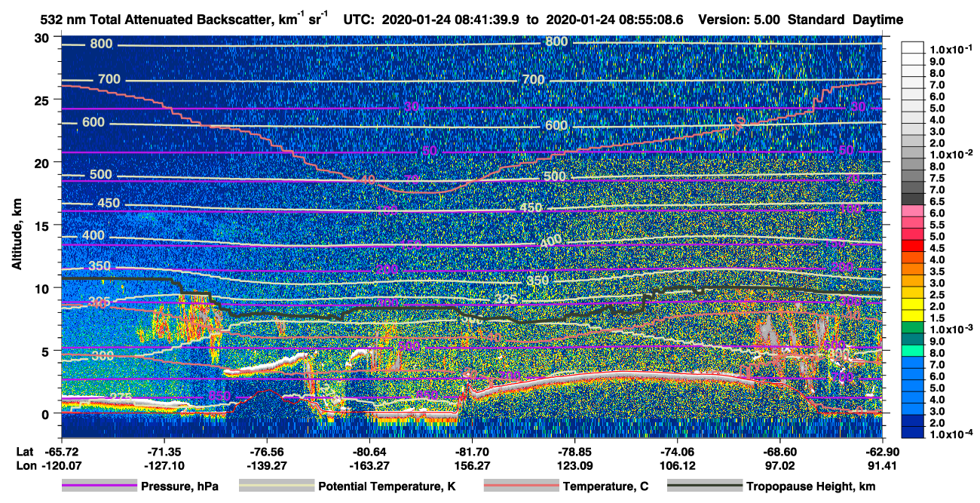This screenshot has width=980, height=503.
Task: Click the colorbar label '1.0x10-3'
Action: click(950, 330)
